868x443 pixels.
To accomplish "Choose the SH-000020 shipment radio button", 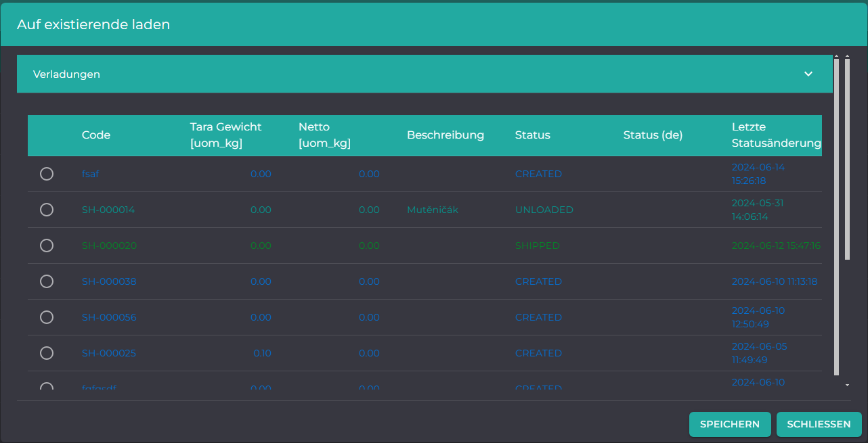I will tap(47, 246).
